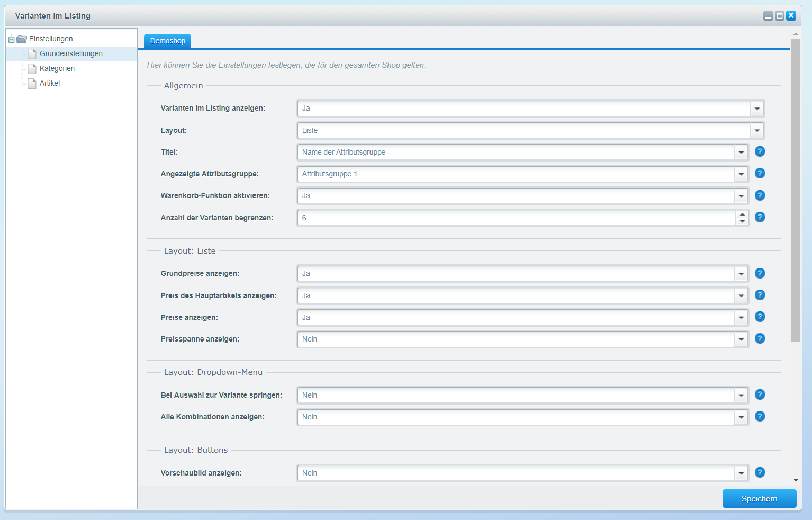
Task: Decrease Anzahl der Varianten spinner value
Action: 742,221
